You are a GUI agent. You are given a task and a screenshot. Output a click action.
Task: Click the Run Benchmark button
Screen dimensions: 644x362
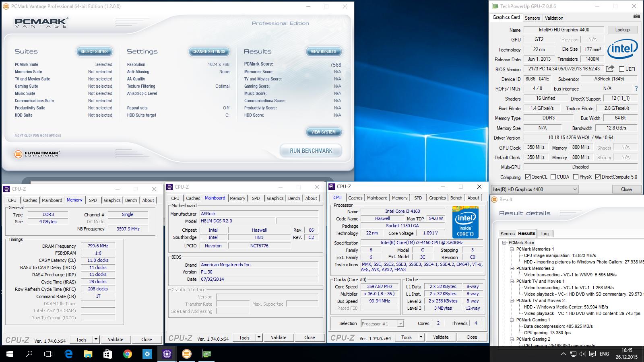[x=311, y=151]
